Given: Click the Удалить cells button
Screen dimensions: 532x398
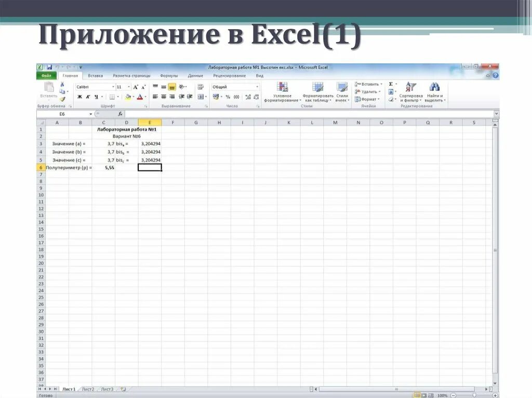Looking at the screenshot, I should [367, 91].
